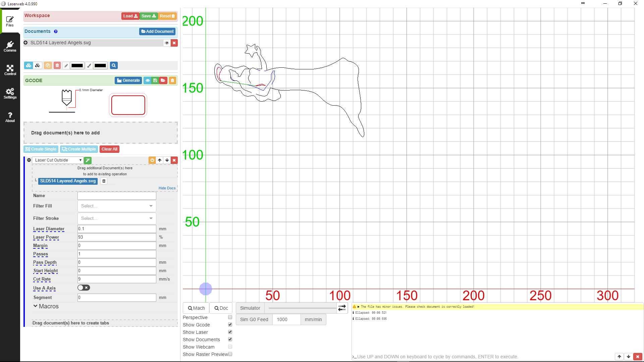Click the Generate GCODE button

[128, 80]
